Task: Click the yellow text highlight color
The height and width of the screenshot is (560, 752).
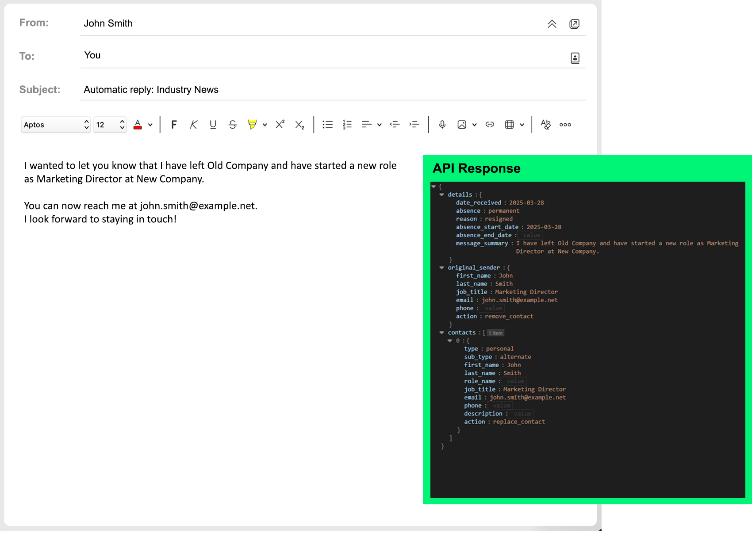Action: point(252,125)
